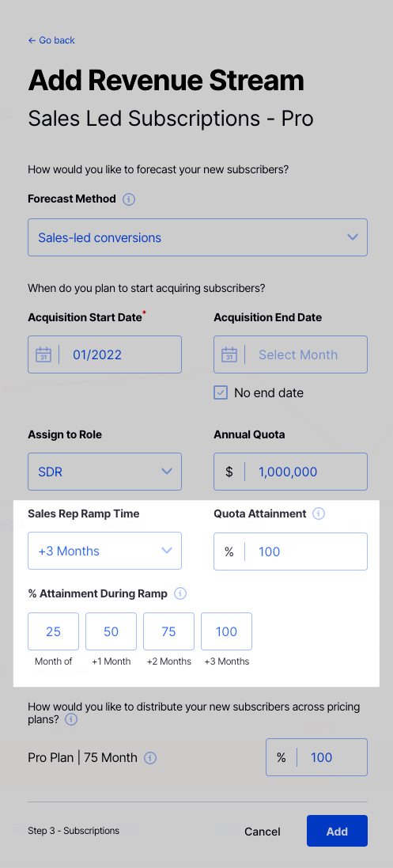Click the Cancel button
This screenshot has height=868, width=393.
[263, 832]
